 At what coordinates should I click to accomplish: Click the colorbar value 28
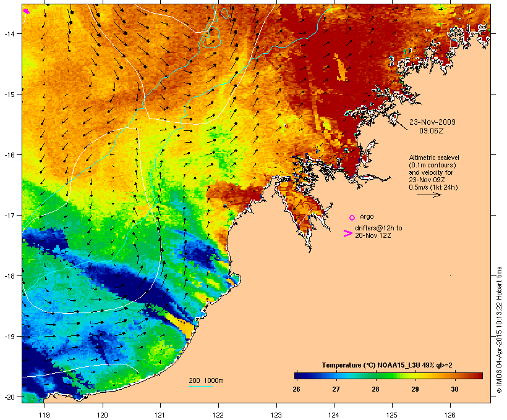tap(375, 389)
